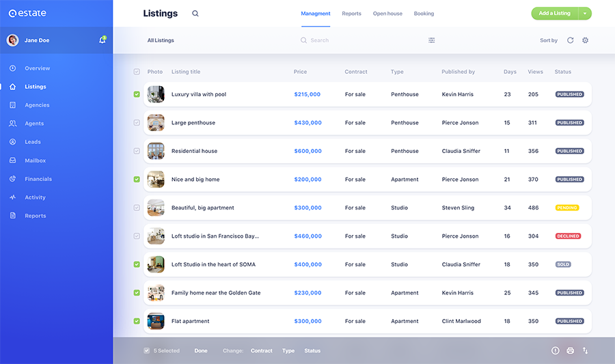Viewport: 615px width, 364px height.
Task: Open the Change Contract option
Action: pos(262,350)
